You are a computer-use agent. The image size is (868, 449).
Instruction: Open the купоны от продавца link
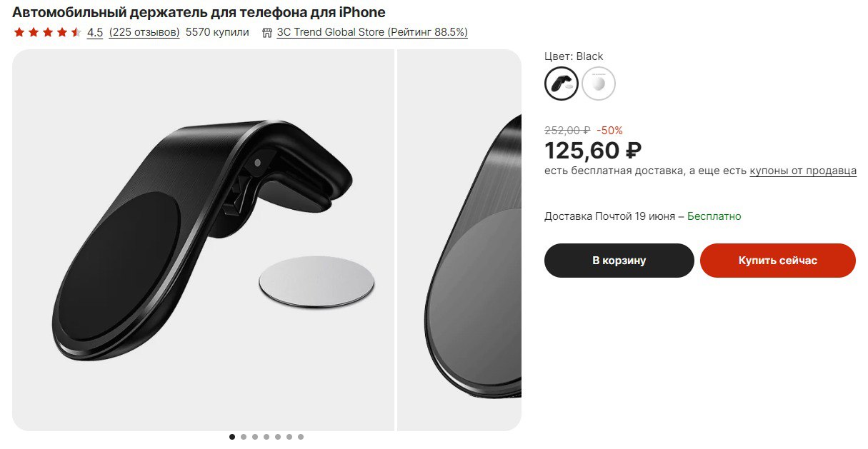[x=803, y=171]
